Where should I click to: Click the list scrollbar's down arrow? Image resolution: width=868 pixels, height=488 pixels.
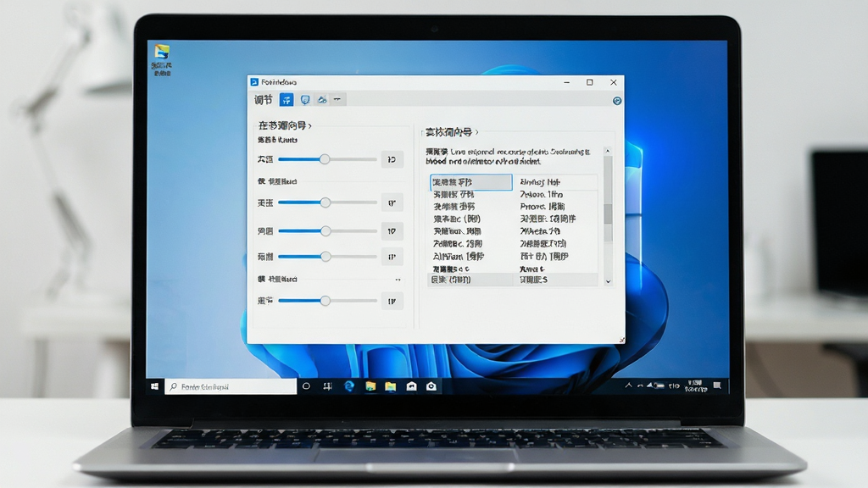[608, 281]
